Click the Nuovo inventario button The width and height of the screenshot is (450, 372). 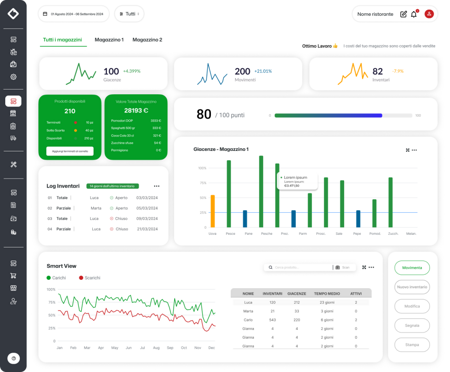tap(412, 287)
